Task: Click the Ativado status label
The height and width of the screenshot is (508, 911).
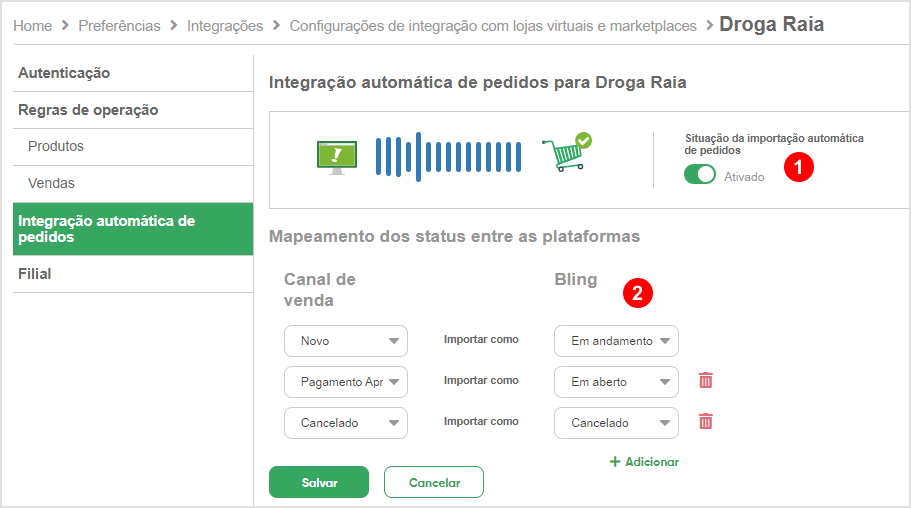Action: (x=744, y=177)
